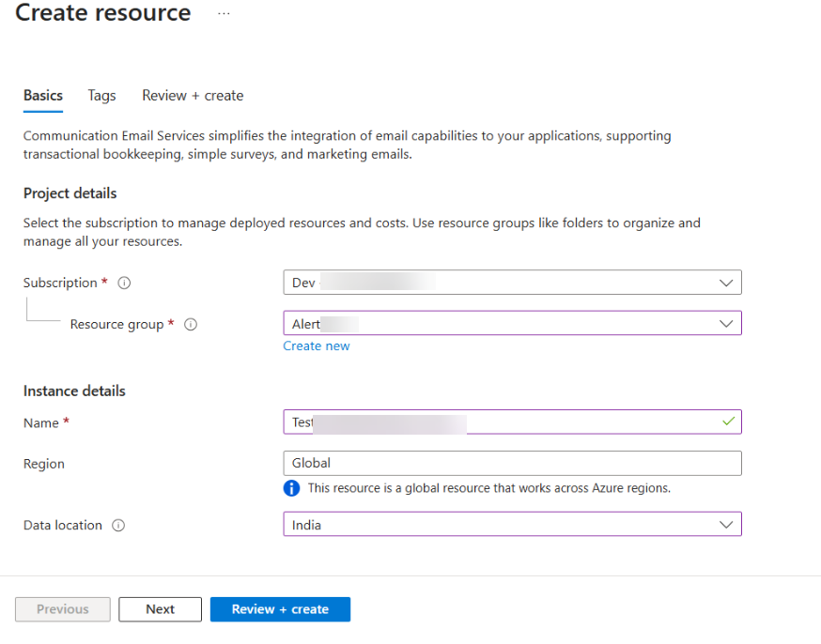
Task: Click the Project details heading
Action: coord(70,193)
